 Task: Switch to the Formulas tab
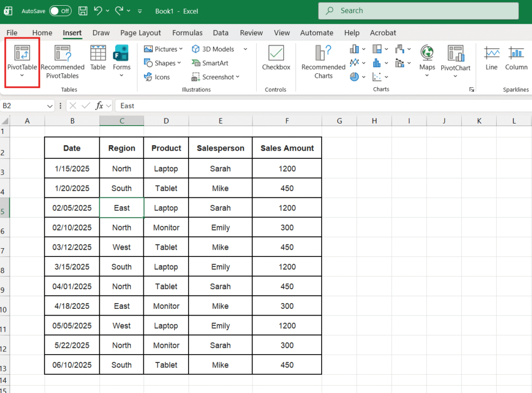(187, 33)
